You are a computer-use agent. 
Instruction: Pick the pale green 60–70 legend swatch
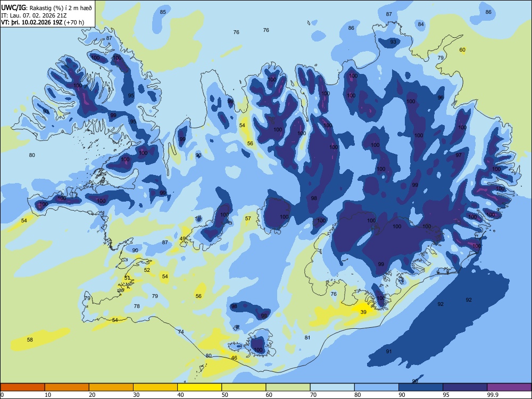coord(288,387)
